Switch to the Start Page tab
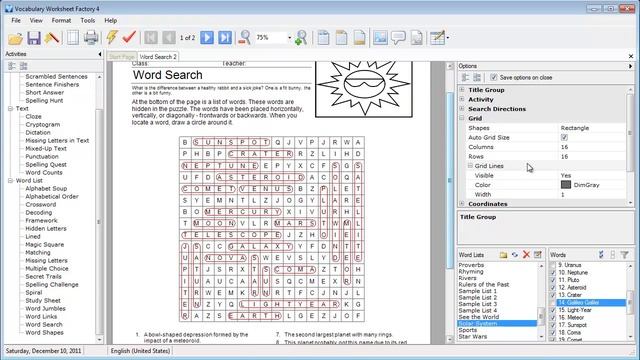This screenshot has height=360, width=640. click(x=122, y=57)
